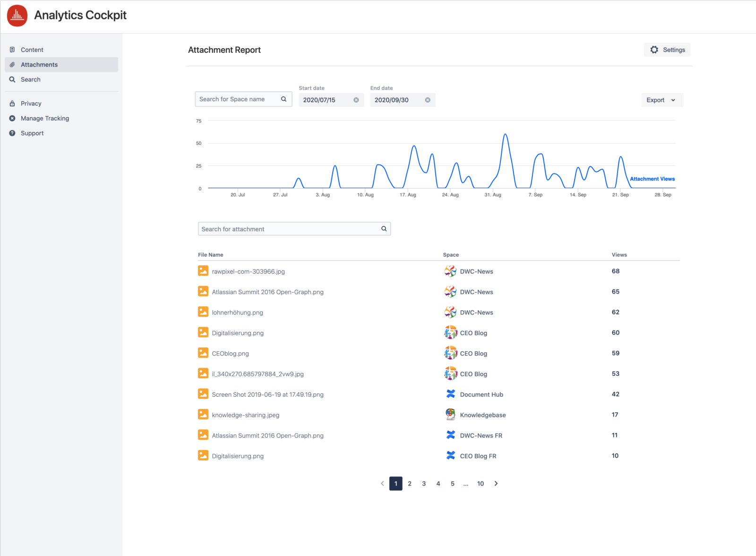Open Manage Tracking via its sidebar icon
The width and height of the screenshot is (756, 556).
coord(12,118)
